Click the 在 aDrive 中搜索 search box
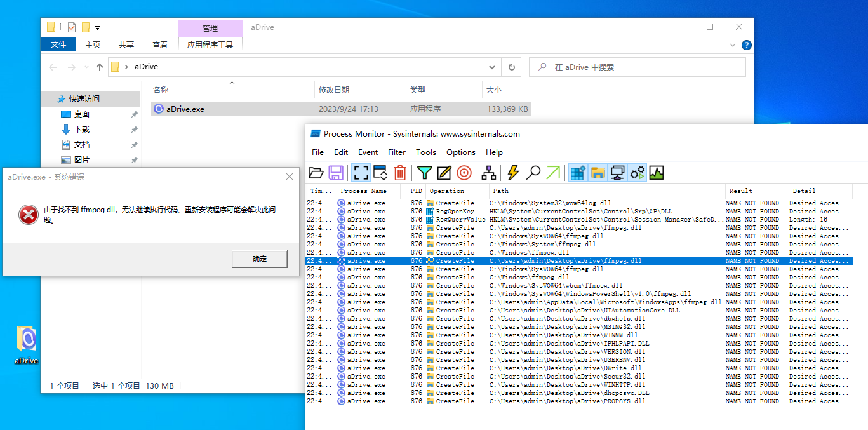Viewport: 868px width, 430px height. point(638,67)
